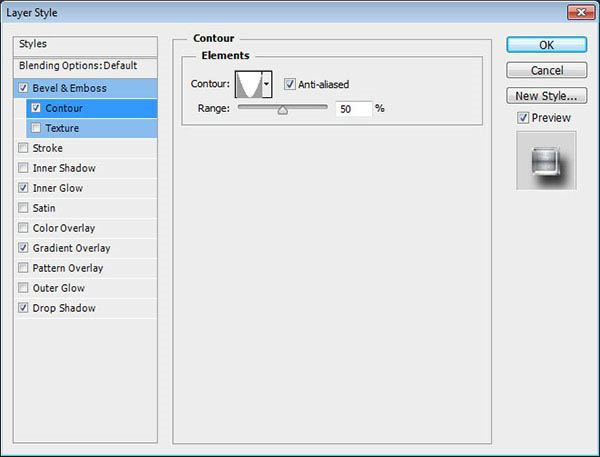Screen dimensions: 600x457
Task: Close the Layer Style dialog
Action: pyautogui.click(x=577, y=14)
